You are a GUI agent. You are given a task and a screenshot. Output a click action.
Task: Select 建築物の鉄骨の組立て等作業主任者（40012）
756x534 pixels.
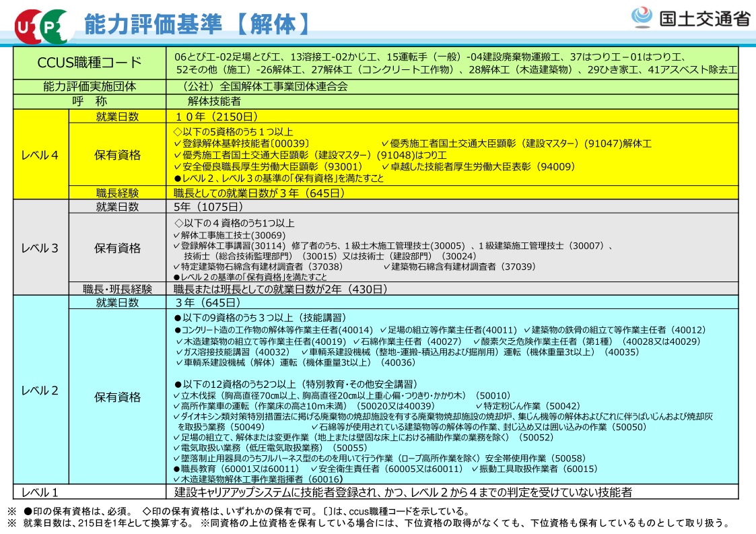pos(615,330)
